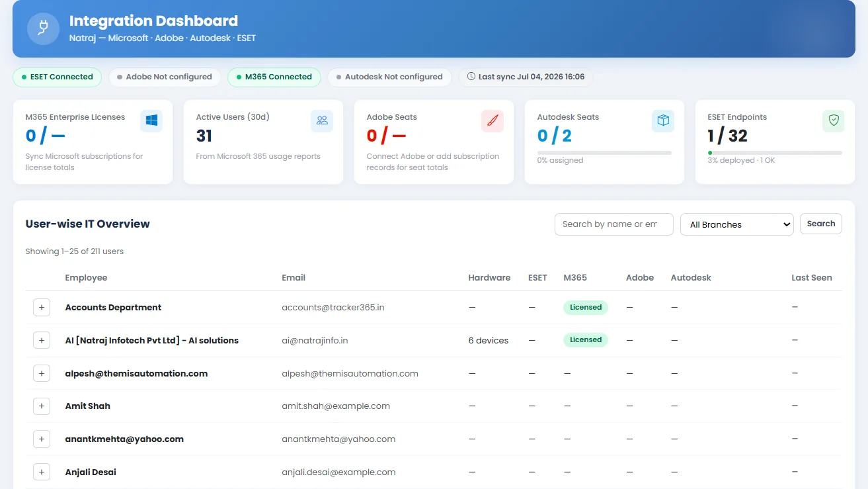The image size is (868, 489).
Task: Click the M365 Connected status pill
Action: [274, 77]
